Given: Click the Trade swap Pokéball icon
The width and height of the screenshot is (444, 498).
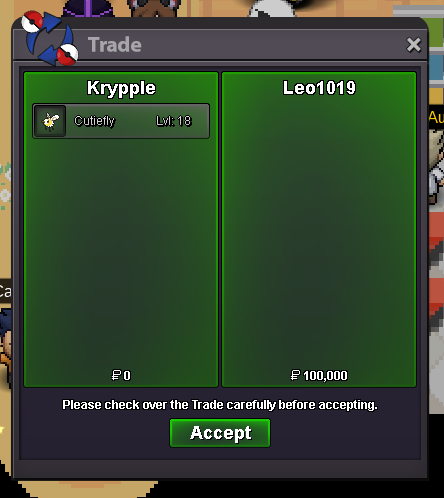Looking at the screenshot, I should [50, 37].
